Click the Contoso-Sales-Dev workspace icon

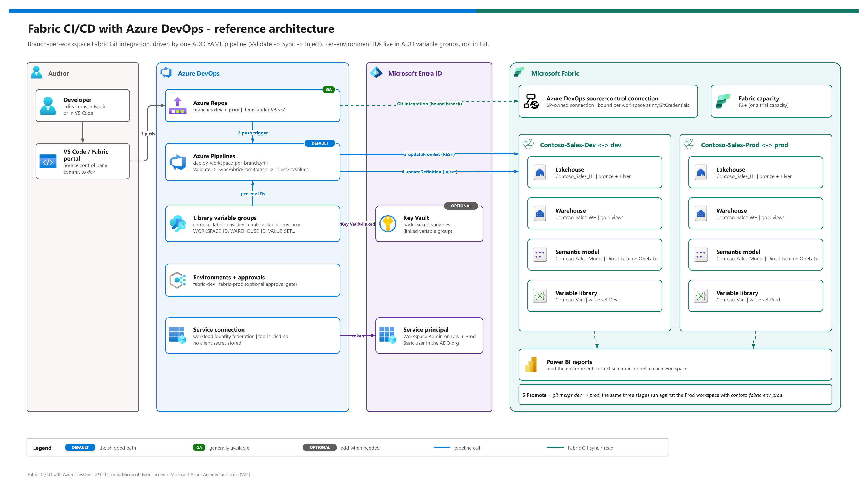pyautogui.click(x=528, y=144)
